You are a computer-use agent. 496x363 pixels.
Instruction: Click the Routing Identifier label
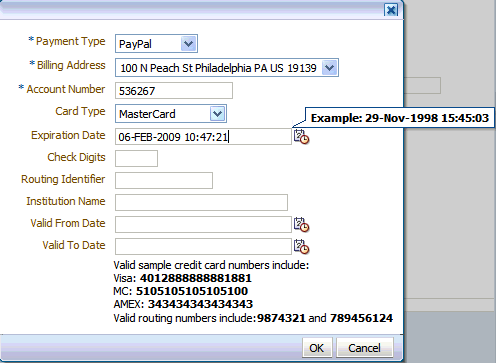63,179
